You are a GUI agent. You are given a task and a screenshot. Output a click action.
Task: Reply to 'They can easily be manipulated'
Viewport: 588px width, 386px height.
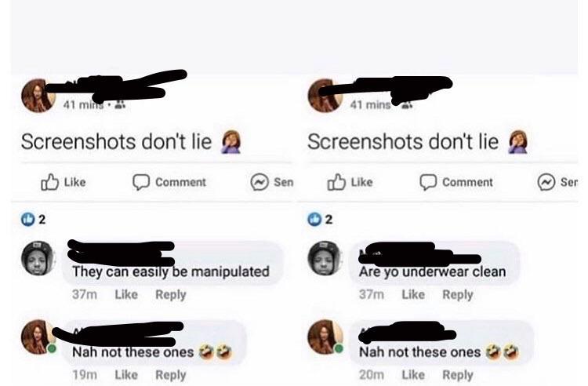(171, 295)
